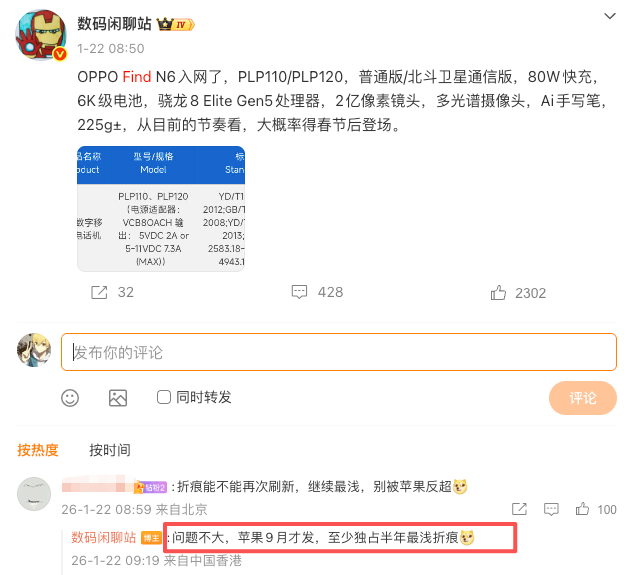Open comments via speech bubble icon showing 428

point(299,292)
